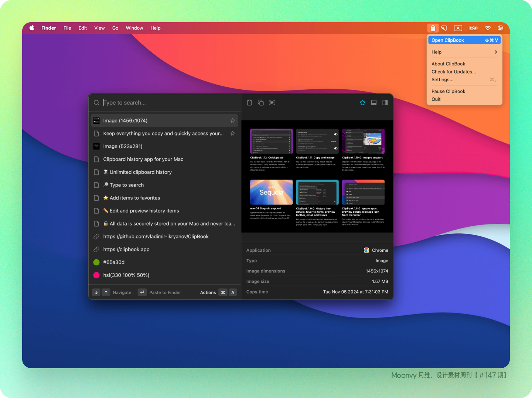The height and width of the screenshot is (398, 532).
Task: Open Control Center from the menu bar
Action: click(501, 28)
